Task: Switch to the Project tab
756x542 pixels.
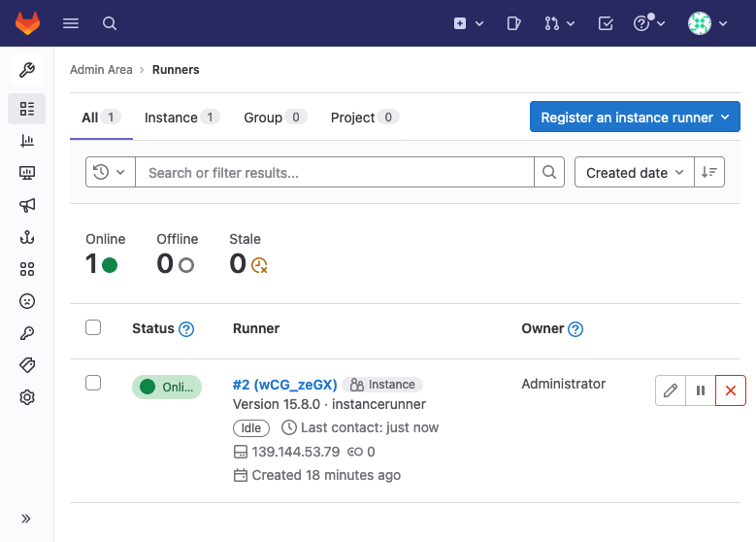Action: click(x=363, y=118)
